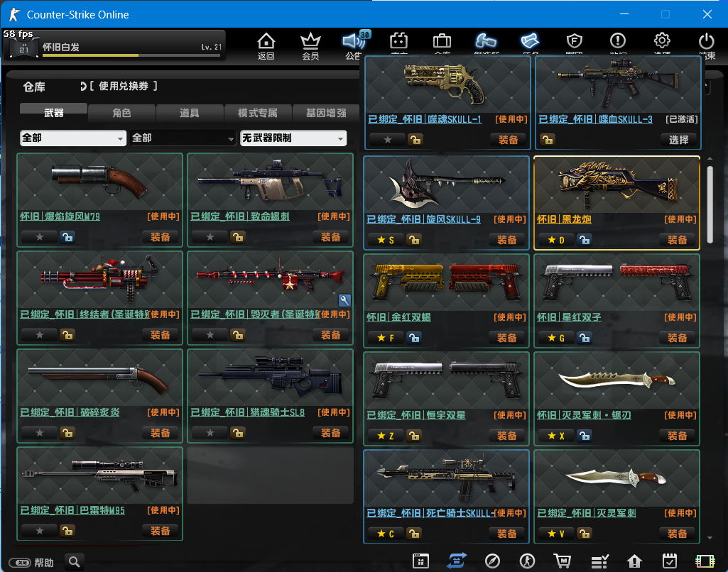Click 装备 on the 破碎炙炎 card
This screenshot has height=572, width=728.
pyautogui.click(x=161, y=434)
